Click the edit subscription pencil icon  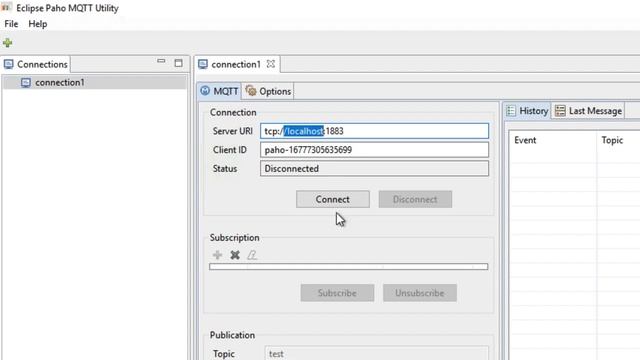click(x=252, y=255)
